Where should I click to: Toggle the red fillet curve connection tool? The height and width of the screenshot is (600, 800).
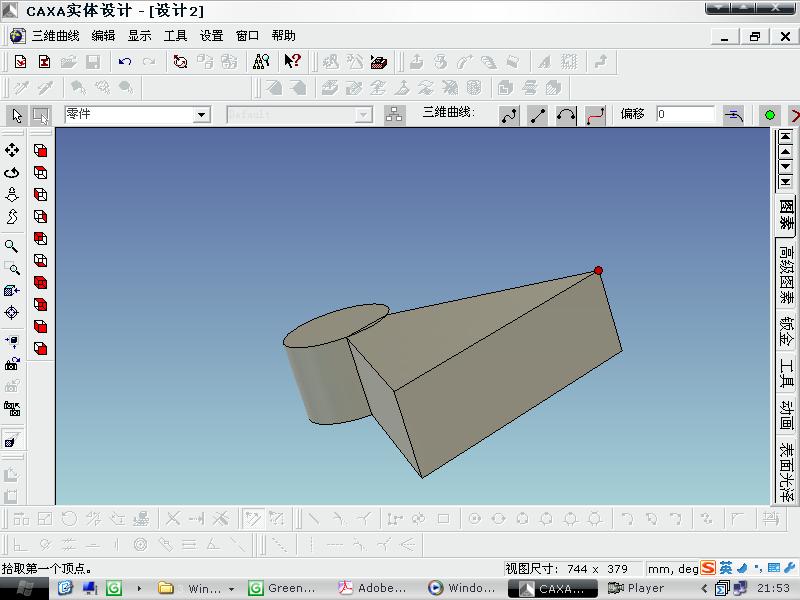pyautogui.click(x=595, y=115)
